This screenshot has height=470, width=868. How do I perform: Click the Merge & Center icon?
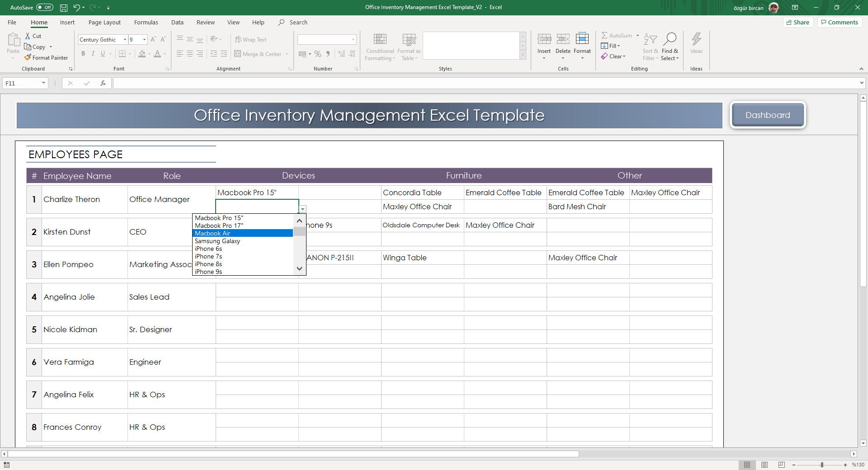tap(238, 54)
